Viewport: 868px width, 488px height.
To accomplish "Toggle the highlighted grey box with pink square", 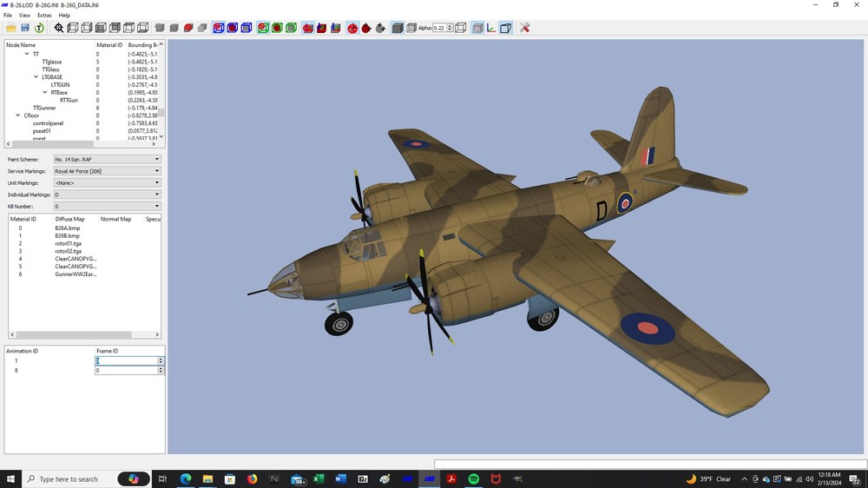I will 477,28.
